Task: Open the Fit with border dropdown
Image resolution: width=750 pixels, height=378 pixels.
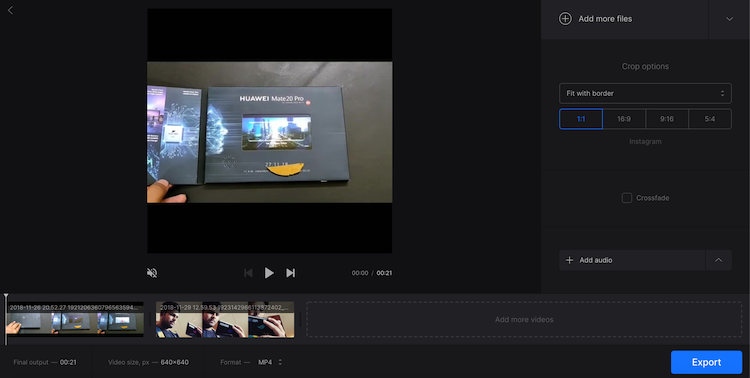Action: [645, 93]
